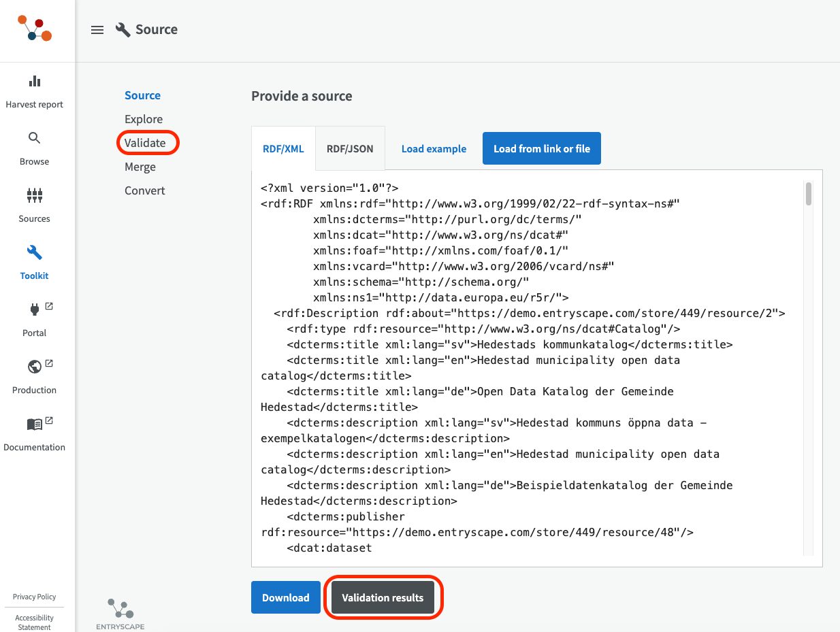
Task: Select Merge in the side menu
Action: (x=140, y=167)
